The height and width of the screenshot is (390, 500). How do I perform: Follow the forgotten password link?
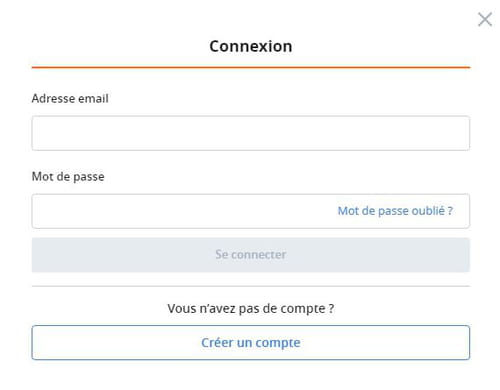(395, 211)
